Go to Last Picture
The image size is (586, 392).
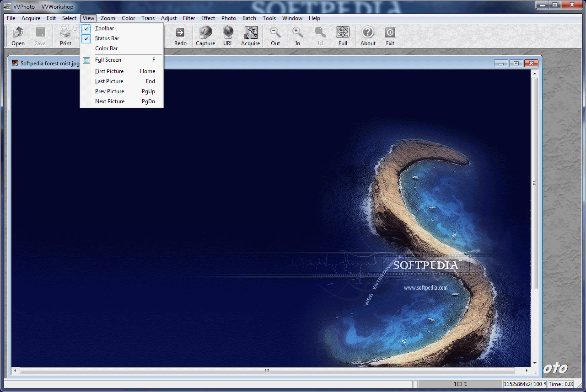point(122,81)
